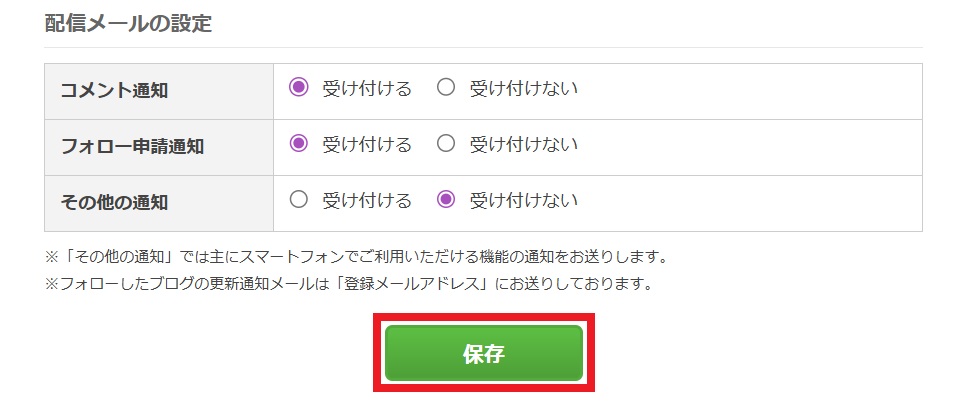
Task: Click the 受け付けない label text in the コメント通知 row
Action: pyautogui.click(x=524, y=89)
